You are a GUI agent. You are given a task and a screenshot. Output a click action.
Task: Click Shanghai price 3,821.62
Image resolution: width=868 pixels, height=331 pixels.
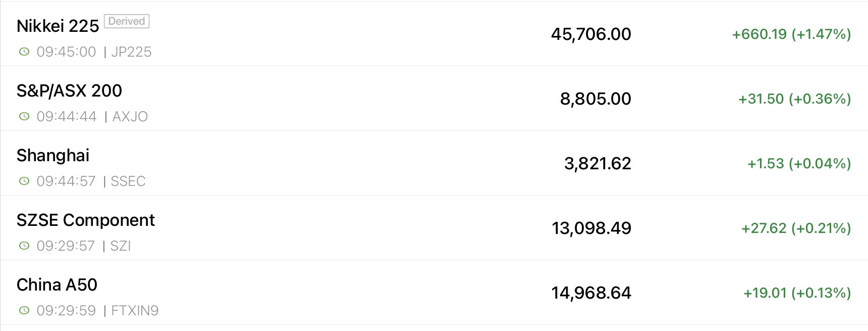[598, 164]
